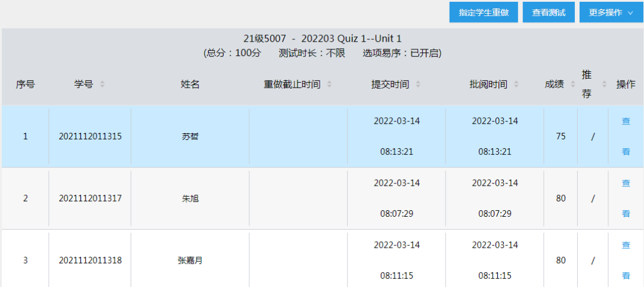Sort by 重做截止时间 column arrows
The width and height of the screenshot is (644, 287).
329,85
